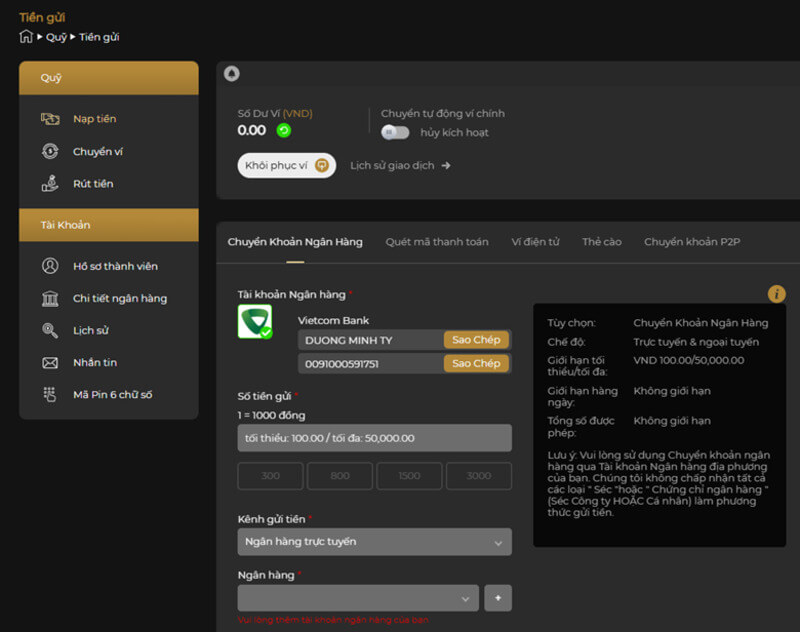Toggle Chuyển tự động ví chính switch
This screenshot has height=632, width=800.
pyautogui.click(x=395, y=133)
